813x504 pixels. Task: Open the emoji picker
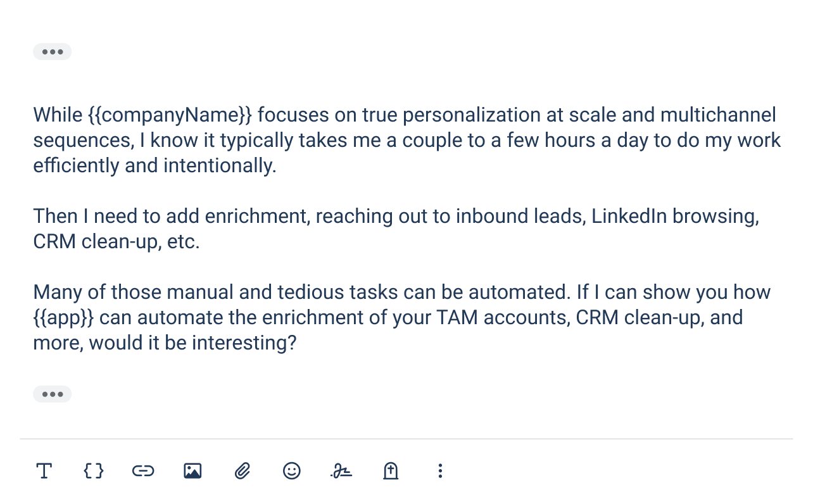click(291, 471)
